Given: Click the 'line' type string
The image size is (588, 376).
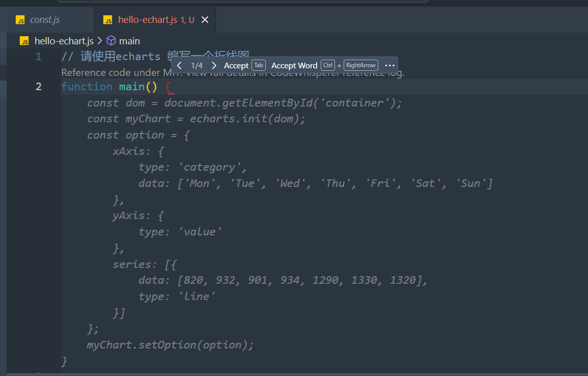Looking at the screenshot, I should [197, 297].
